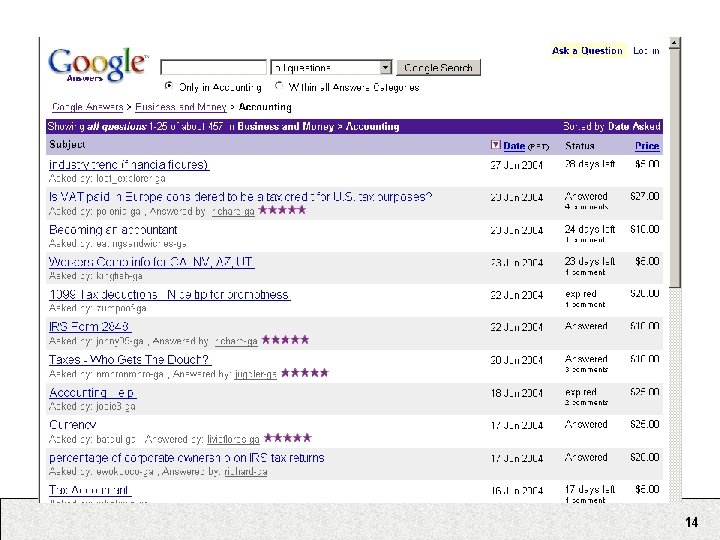
Task: Click the scrollbar up arrow
Action: point(675,43)
